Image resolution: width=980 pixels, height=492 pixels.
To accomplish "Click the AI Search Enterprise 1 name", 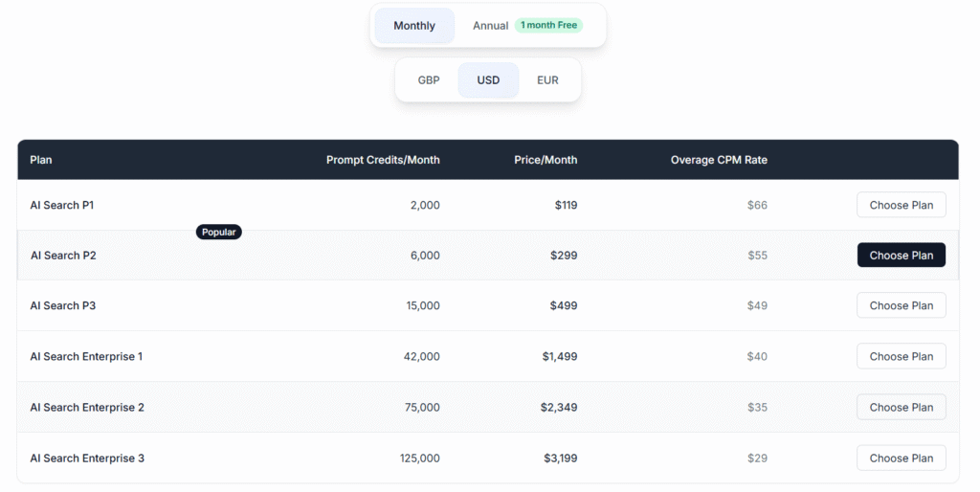I will click(x=86, y=356).
